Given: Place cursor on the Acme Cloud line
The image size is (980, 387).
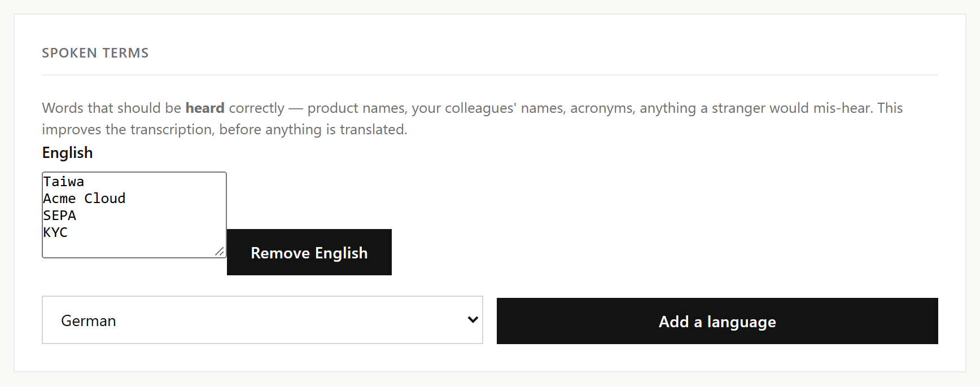Looking at the screenshot, I should [x=84, y=199].
